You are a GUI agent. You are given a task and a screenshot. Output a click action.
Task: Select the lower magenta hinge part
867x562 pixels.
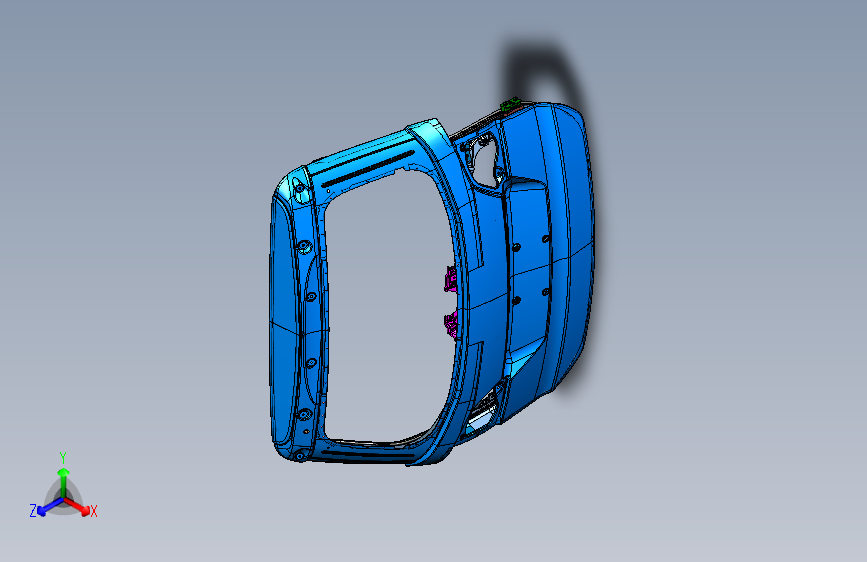coord(451,324)
